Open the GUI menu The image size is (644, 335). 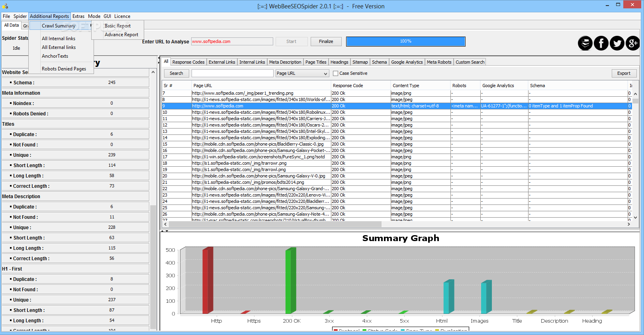pos(108,16)
